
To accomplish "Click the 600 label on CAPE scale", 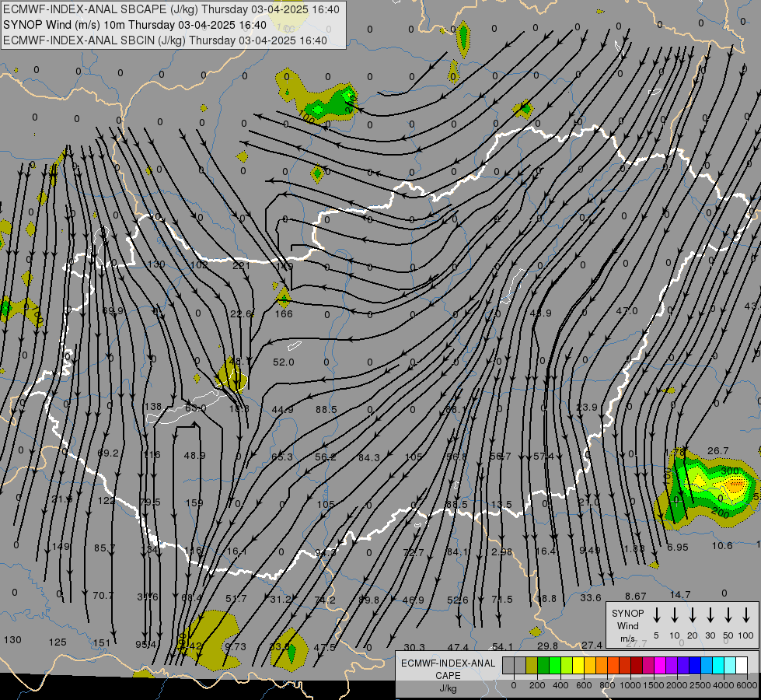I will [x=584, y=685].
